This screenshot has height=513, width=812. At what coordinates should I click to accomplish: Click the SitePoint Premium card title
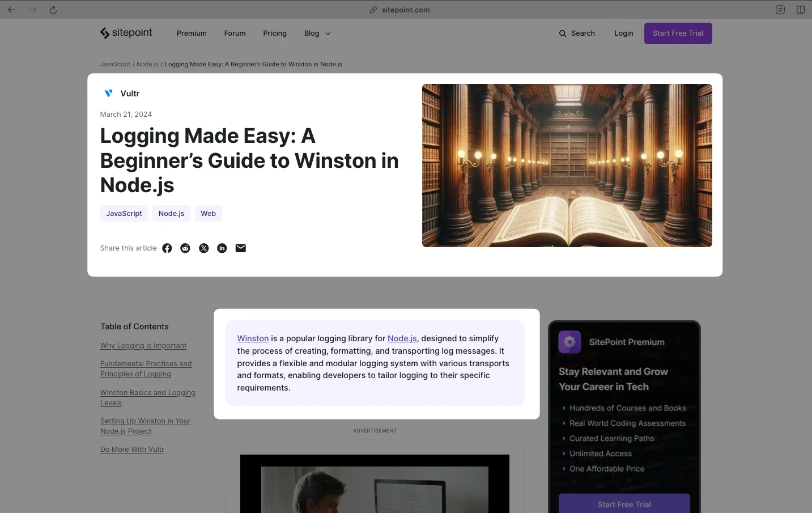tap(627, 342)
